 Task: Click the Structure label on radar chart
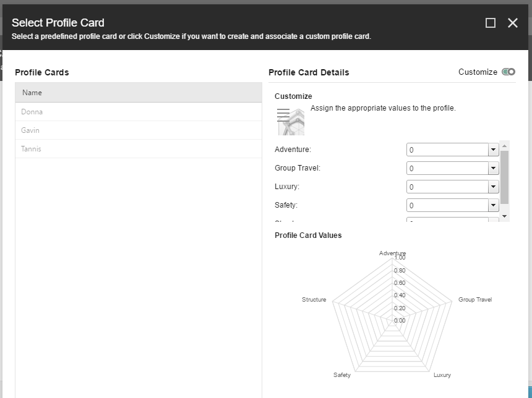[x=314, y=299]
